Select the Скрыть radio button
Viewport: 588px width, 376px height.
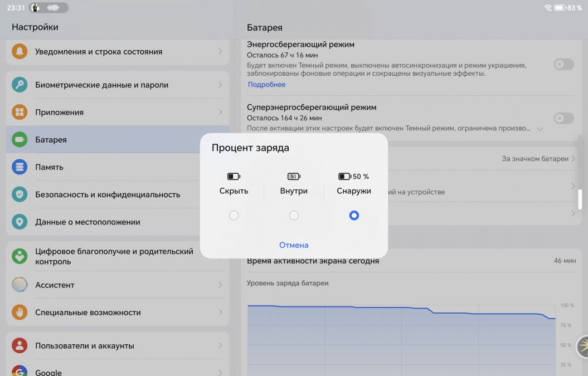(234, 215)
